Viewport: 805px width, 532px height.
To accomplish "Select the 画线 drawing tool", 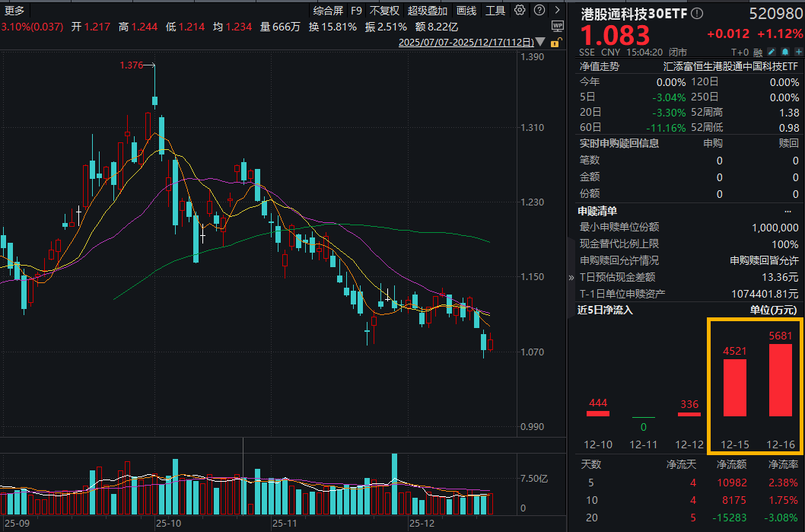I will (x=465, y=11).
